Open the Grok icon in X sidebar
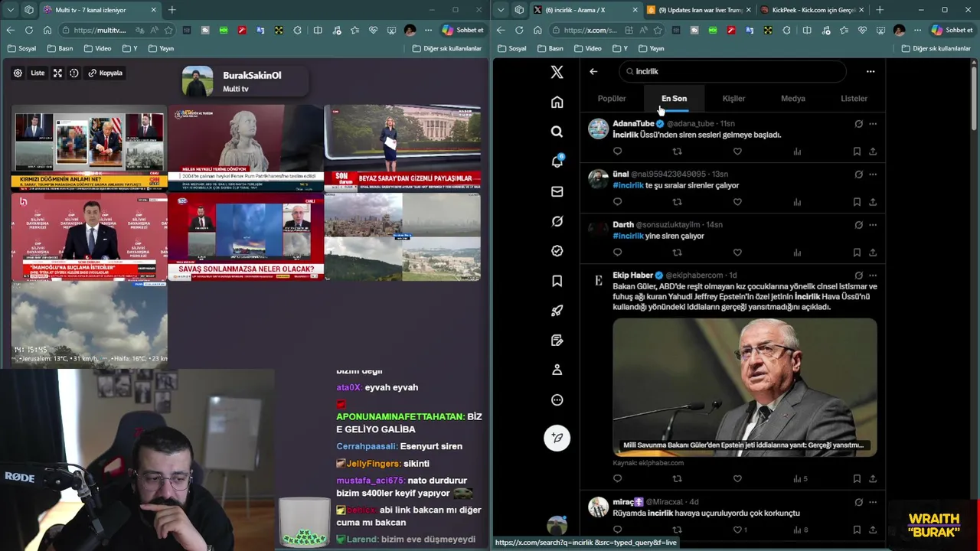This screenshot has width=980, height=551. coord(557,221)
